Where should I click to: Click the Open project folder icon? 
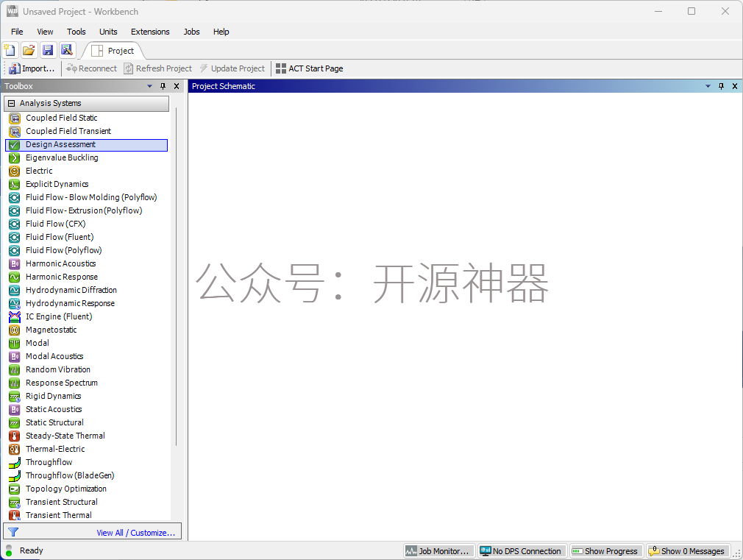point(29,50)
